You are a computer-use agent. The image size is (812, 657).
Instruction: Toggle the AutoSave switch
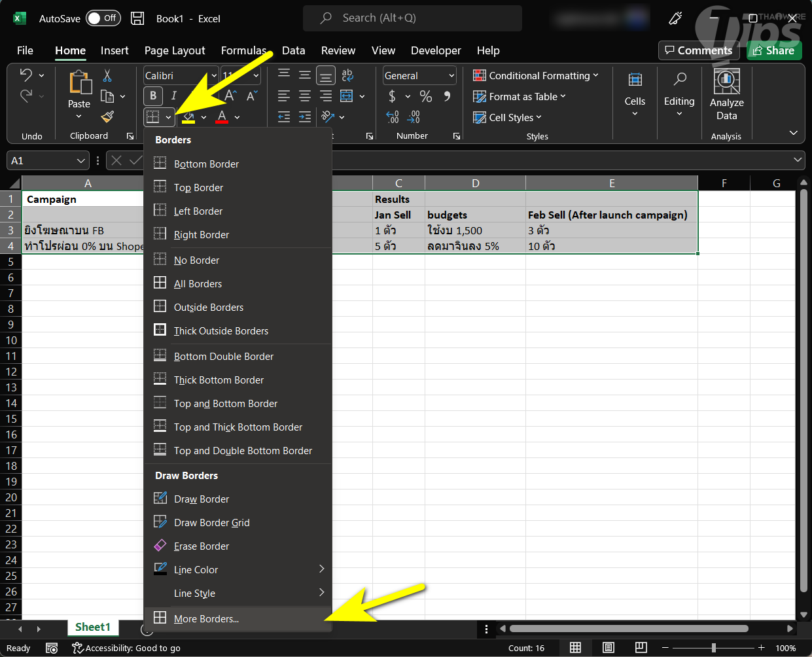point(103,18)
